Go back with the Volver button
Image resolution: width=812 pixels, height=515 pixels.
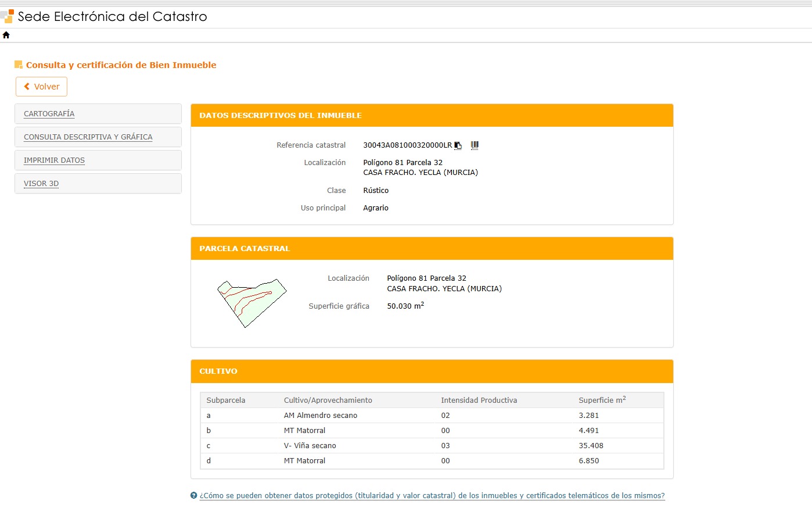coord(41,87)
